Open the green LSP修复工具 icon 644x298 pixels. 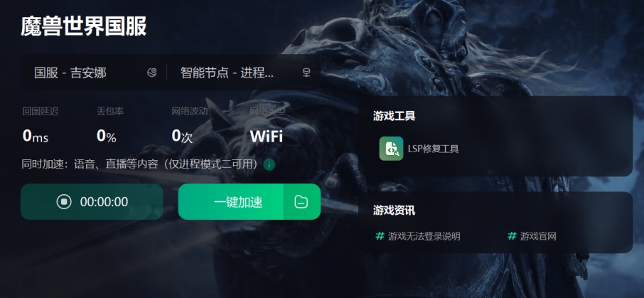[x=391, y=149]
